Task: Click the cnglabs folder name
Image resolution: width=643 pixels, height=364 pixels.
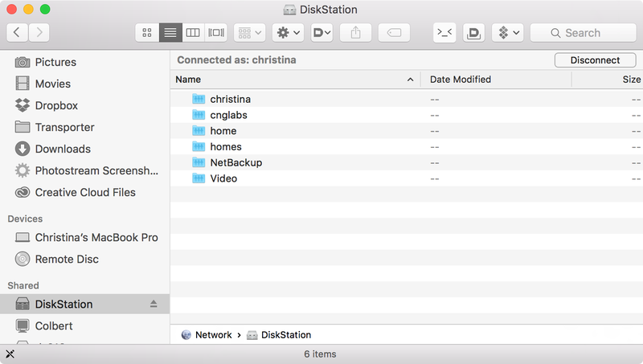Action: click(x=228, y=115)
